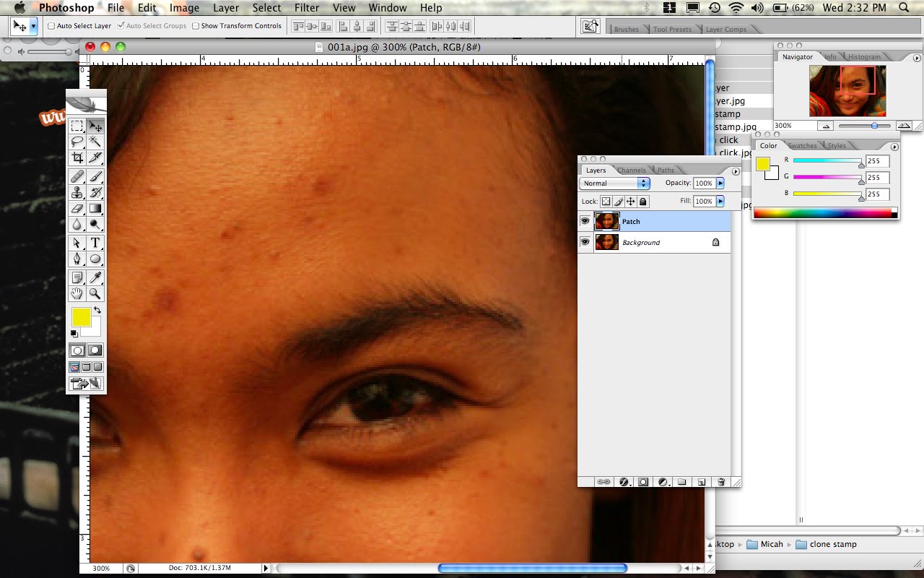Select the Eraser tool
This screenshot has width=924, height=578.
[77, 208]
